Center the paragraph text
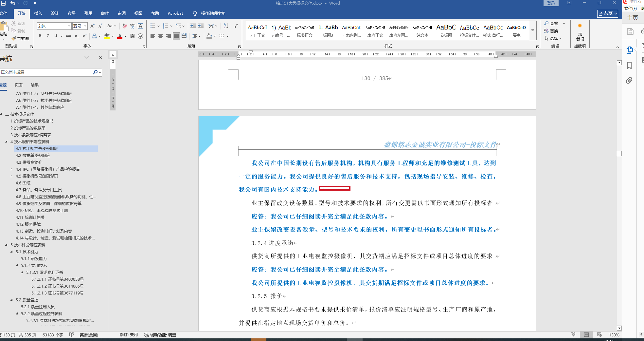The image size is (644, 341). (161, 36)
